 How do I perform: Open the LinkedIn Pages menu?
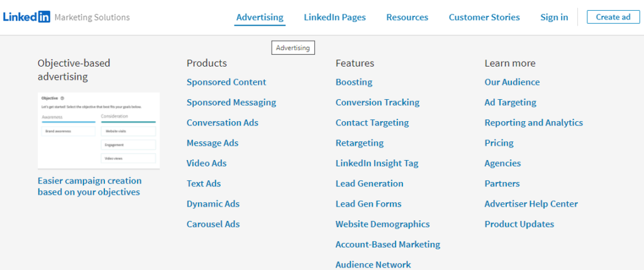335,17
